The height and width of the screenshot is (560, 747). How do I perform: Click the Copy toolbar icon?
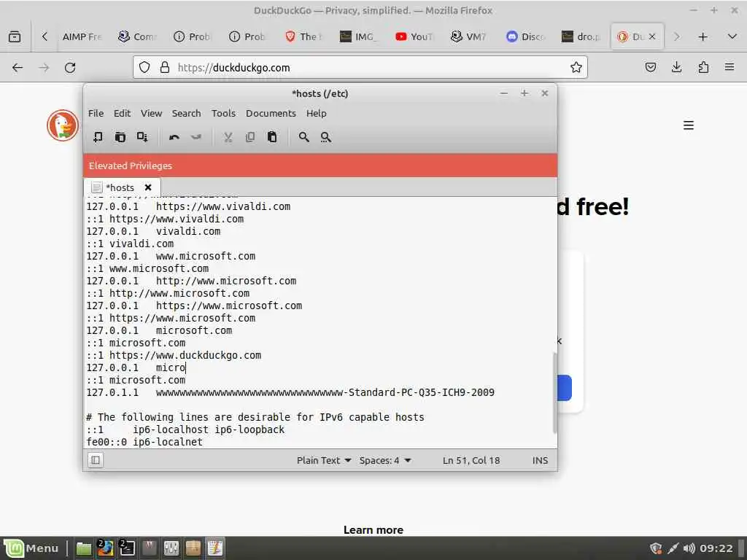250,137
